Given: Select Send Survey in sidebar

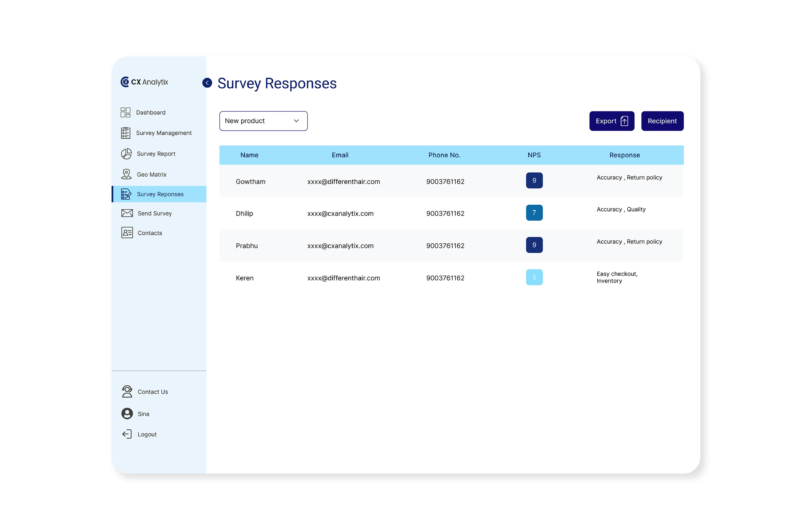Looking at the screenshot, I should coord(155,213).
